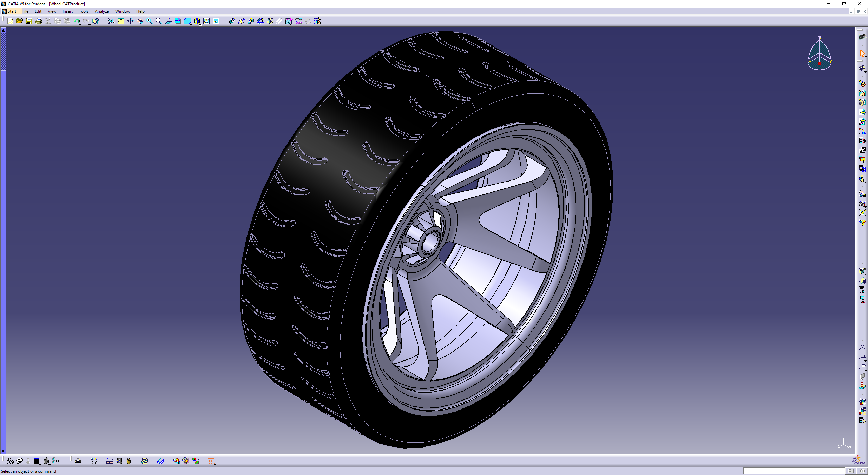Expand the Undo history dropdown arrow
Viewport: 868px width, 475px height.
(x=80, y=24)
